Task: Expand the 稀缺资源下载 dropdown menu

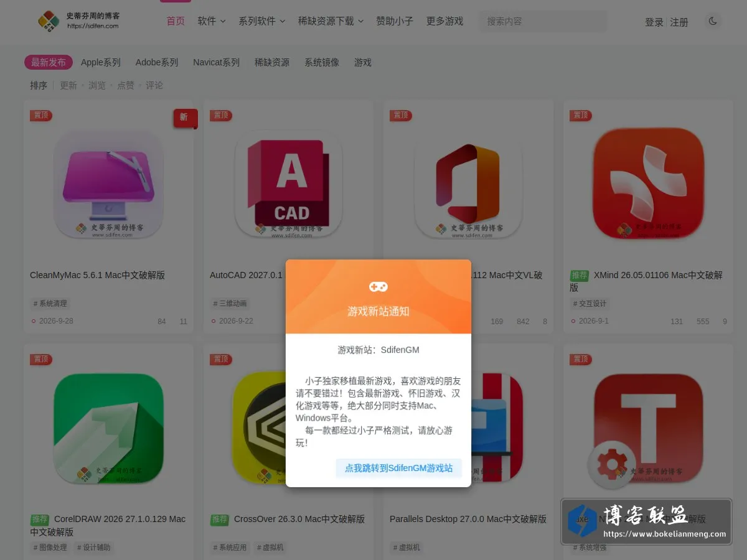Action: coord(331,21)
